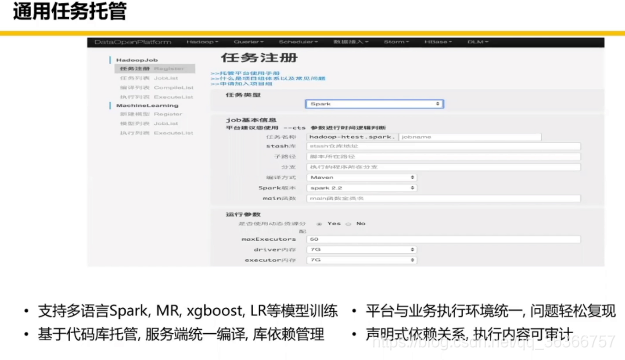
Task: Open the 任务类型 dropdown showing Spark
Action: (x=374, y=104)
